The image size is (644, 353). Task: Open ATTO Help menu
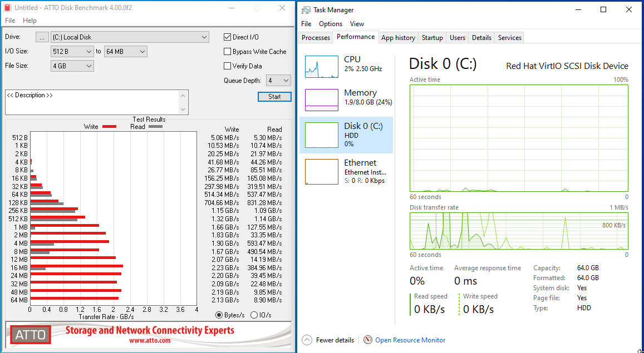30,21
